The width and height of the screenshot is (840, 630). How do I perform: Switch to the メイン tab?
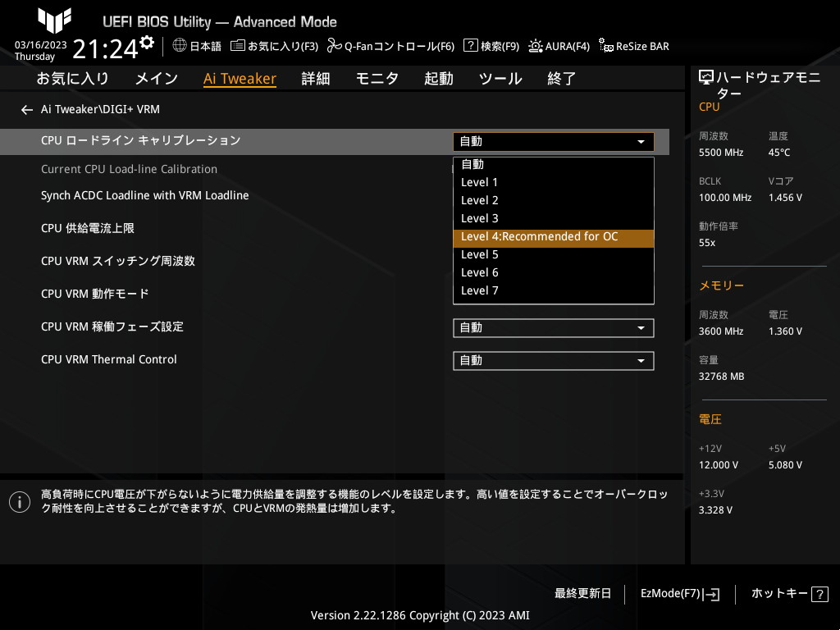(157, 79)
